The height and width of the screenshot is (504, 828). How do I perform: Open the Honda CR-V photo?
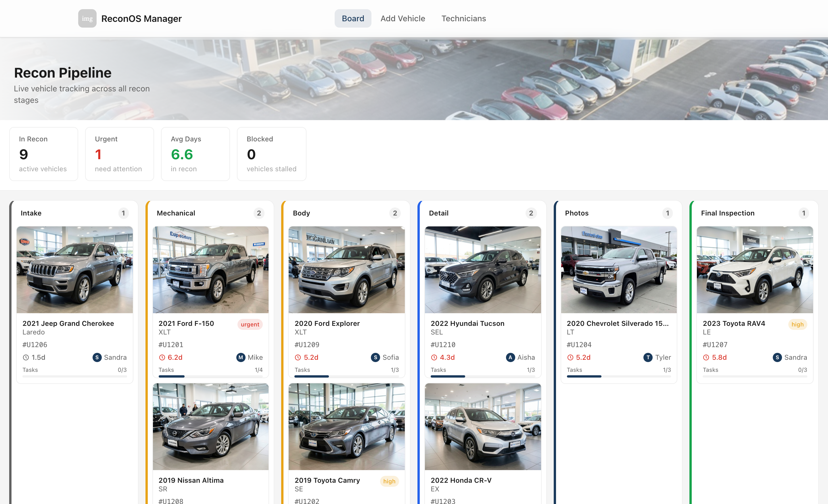coord(483,427)
